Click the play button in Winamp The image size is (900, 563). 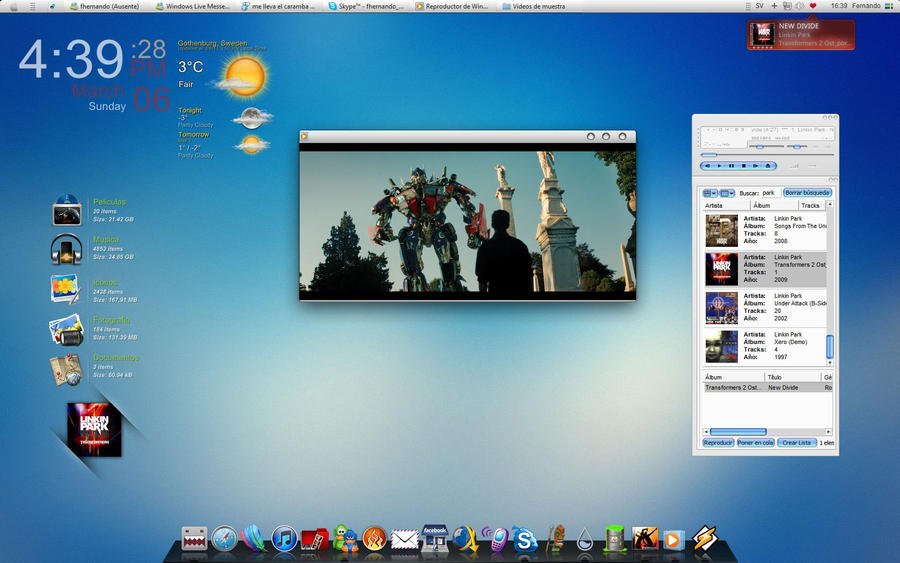(719, 166)
